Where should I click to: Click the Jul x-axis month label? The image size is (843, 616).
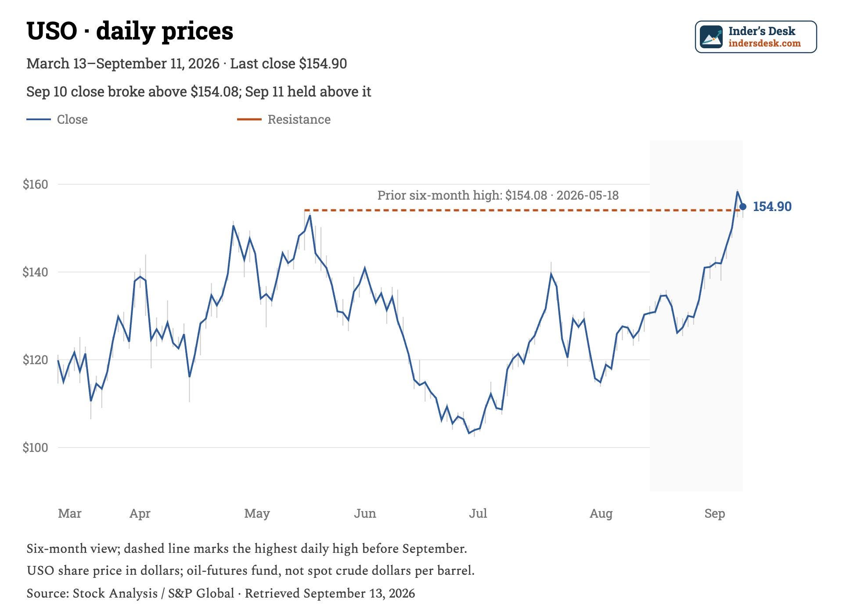click(478, 513)
